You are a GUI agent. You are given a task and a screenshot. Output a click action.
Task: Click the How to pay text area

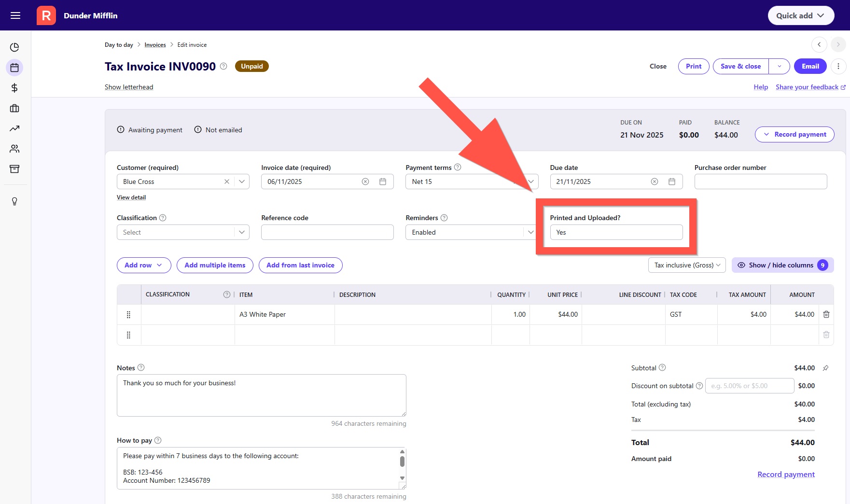point(261,468)
